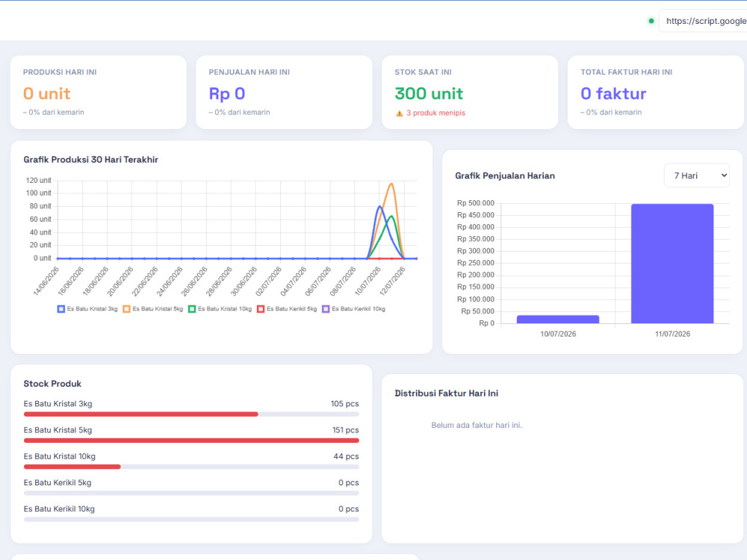Click the orange production curve peak

391,184
